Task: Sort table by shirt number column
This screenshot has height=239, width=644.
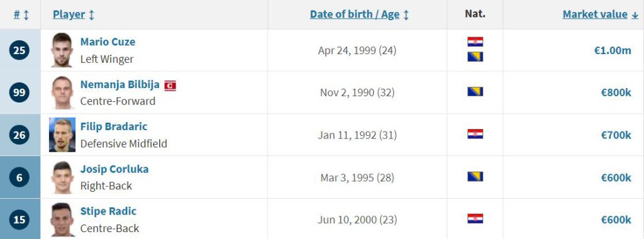Action: tap(21, 15)
